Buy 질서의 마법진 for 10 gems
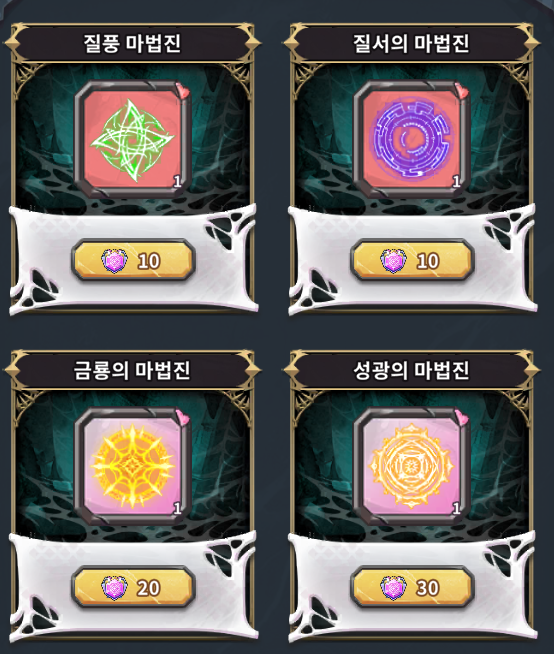The image size is (554, 654). tap(412, 261)
